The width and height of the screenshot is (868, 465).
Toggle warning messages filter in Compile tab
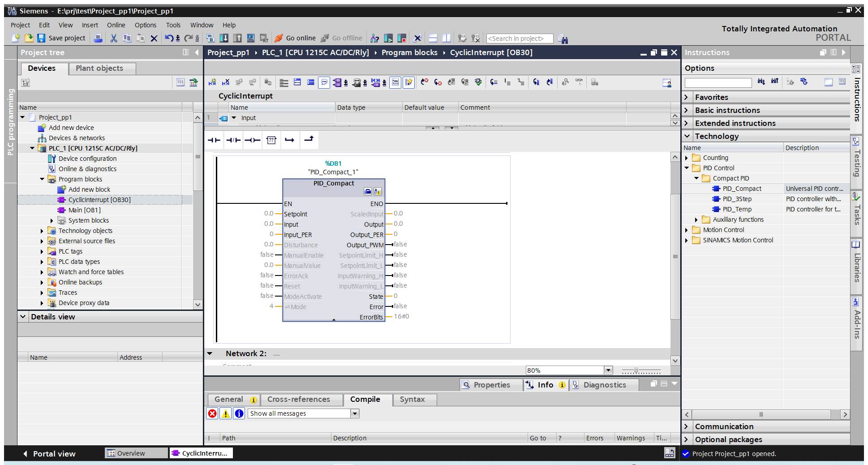(x=226, y=413)
